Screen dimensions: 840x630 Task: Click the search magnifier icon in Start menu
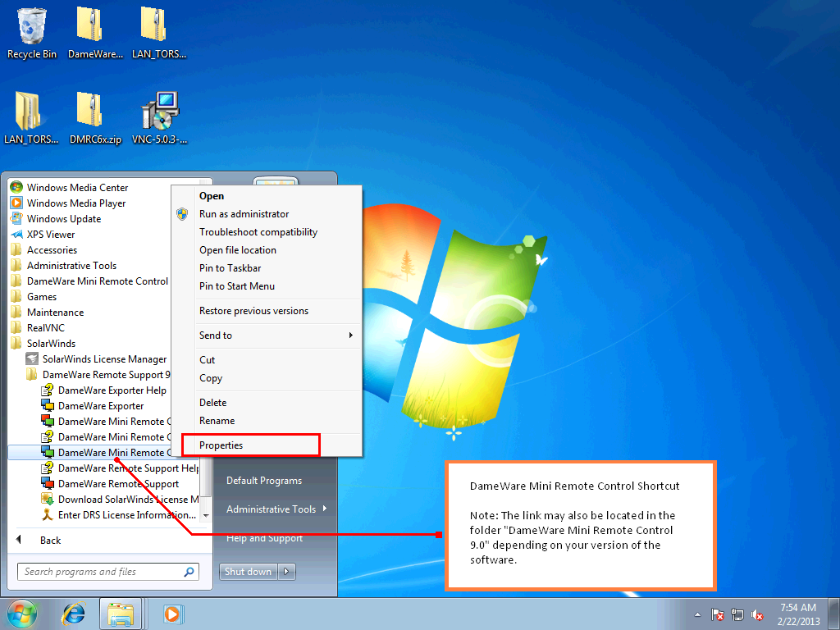click(x=189, y=572)
